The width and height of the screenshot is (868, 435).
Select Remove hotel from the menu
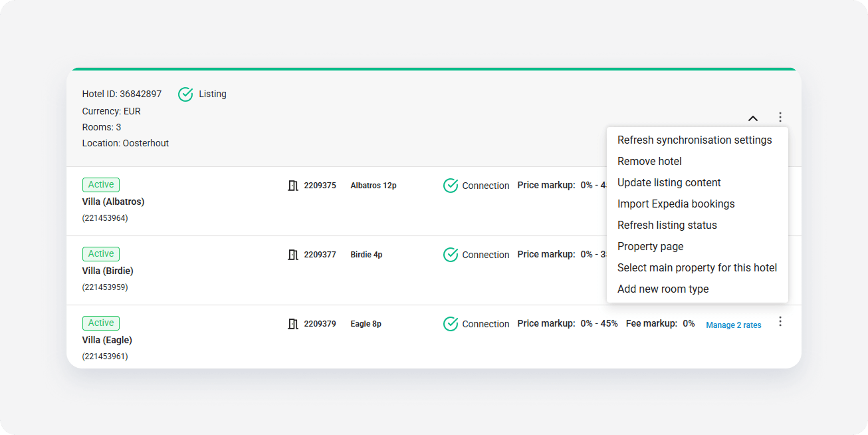pos(697,162)
